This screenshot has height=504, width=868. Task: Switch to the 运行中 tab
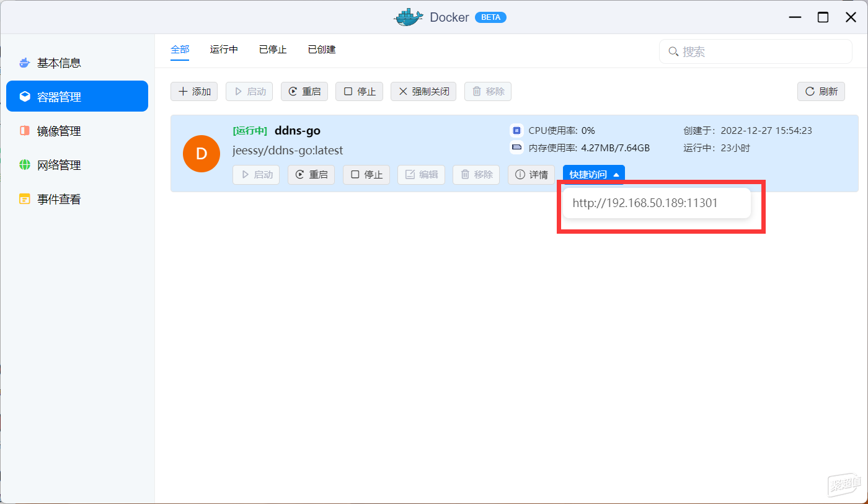(224, 50)
